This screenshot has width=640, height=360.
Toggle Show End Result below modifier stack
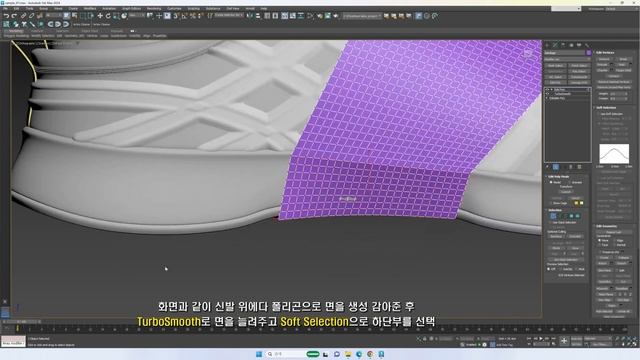pyautogui.click(x=556, y=167)
